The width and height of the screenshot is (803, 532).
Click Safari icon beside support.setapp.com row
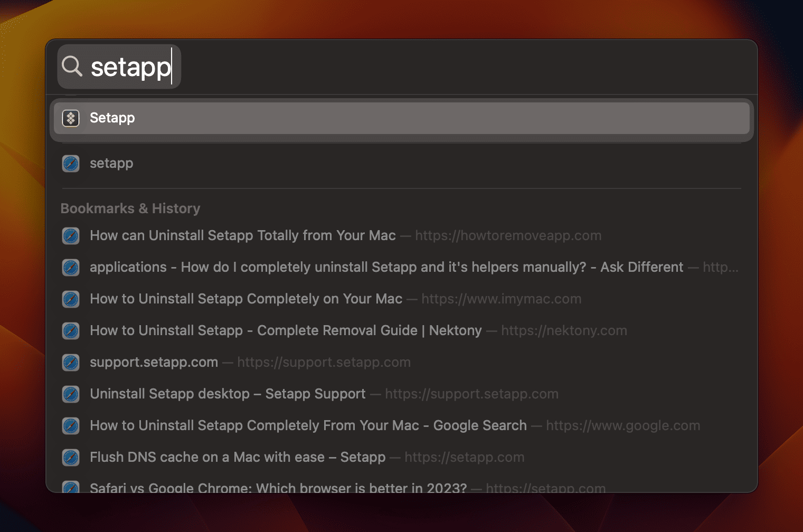click(x=71, y=363)
